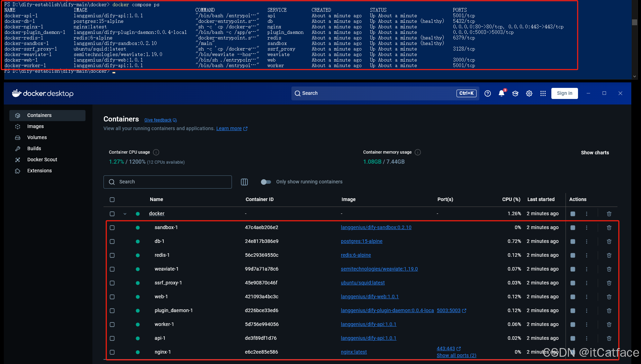The image size is (641, 364).
Task: Open Images in the sidebar
Action: point(47,127)
